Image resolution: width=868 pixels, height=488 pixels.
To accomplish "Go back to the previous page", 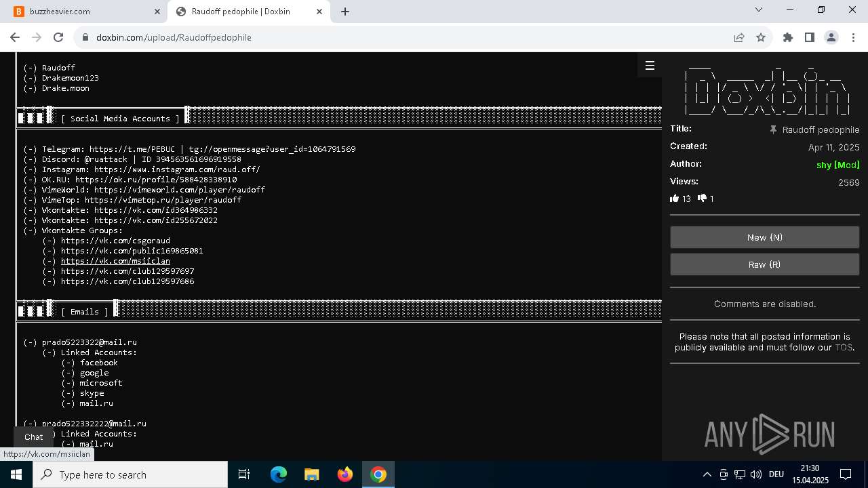I will pyautogui.click(x=15, y=37).
